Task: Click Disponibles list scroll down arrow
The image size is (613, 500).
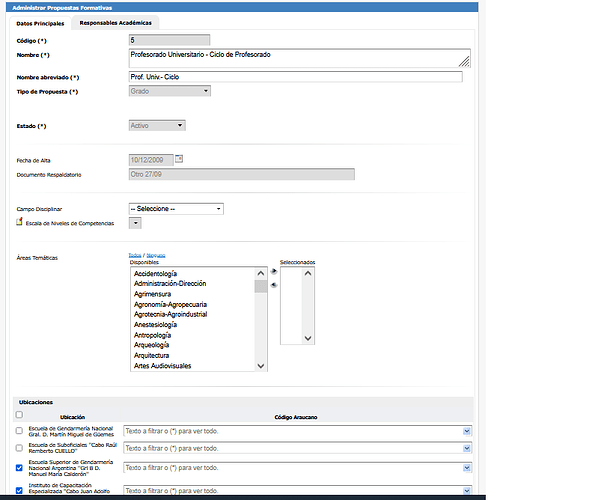Action: (x=261, y=366)
